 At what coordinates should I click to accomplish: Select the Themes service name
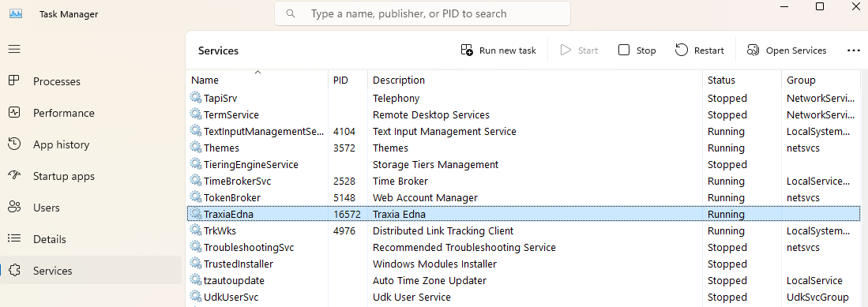tap(221, 148)
